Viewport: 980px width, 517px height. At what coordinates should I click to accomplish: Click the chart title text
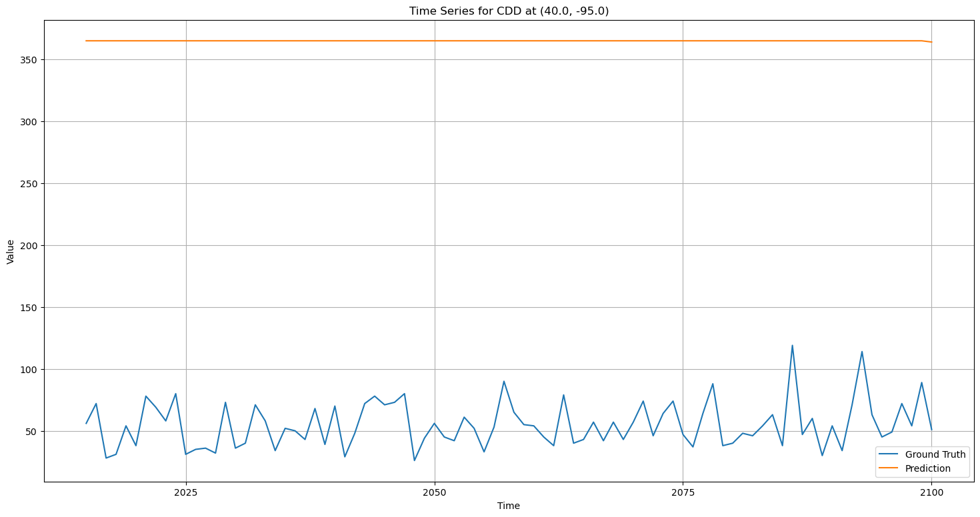point(509,11)
